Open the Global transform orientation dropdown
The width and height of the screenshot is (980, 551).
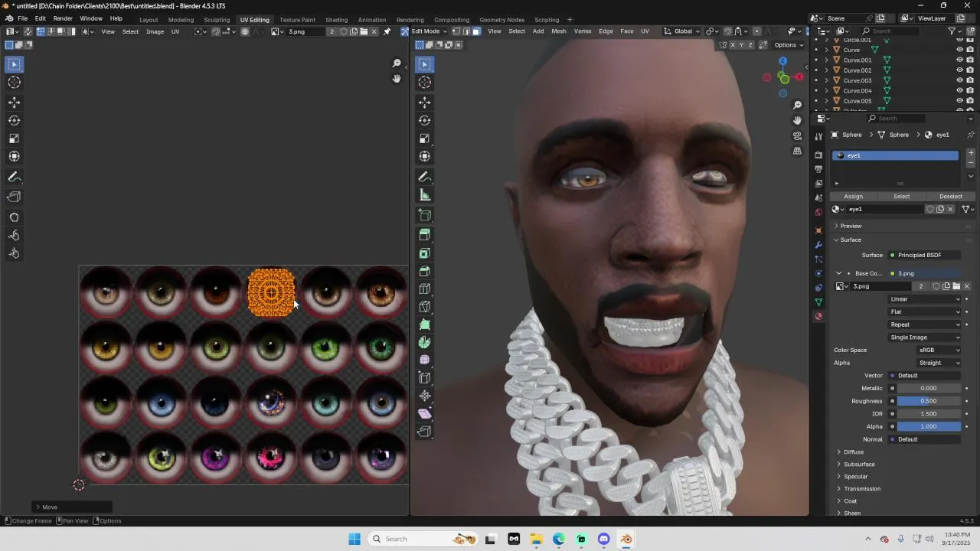click(x=682, y=31)
